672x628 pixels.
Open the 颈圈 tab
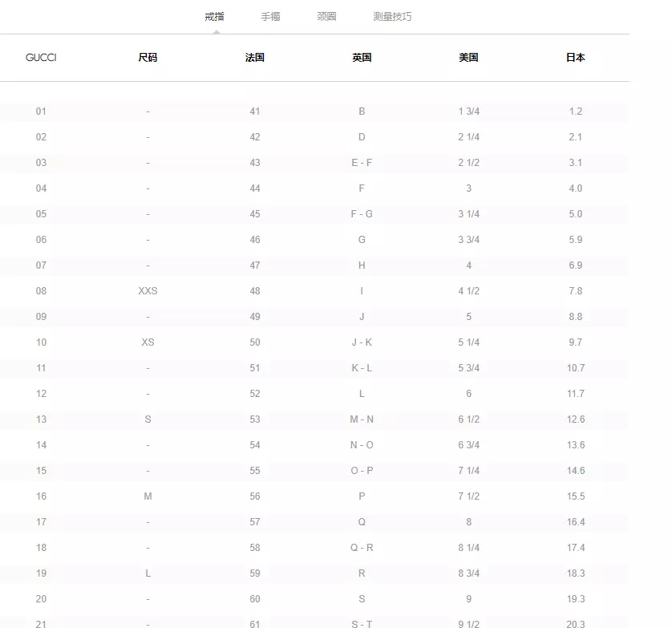(326, 17)
